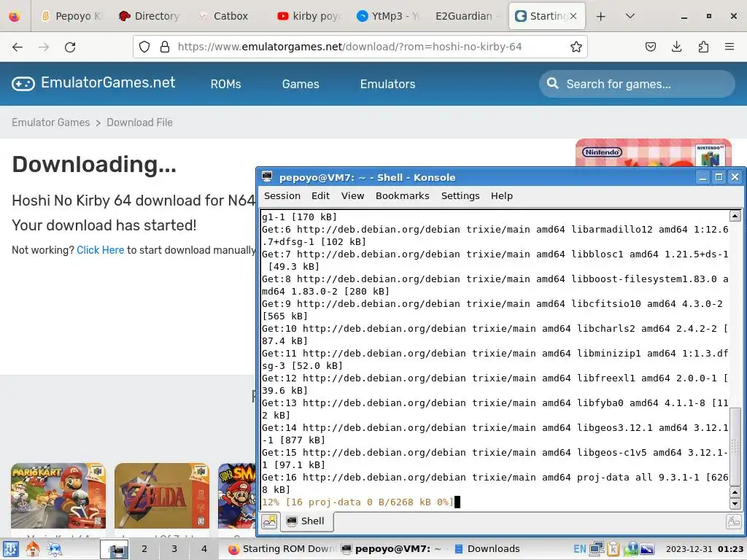Open Konsole View menu
The width and height of the screenshot is (747, 560).
(x=352, y=195)
